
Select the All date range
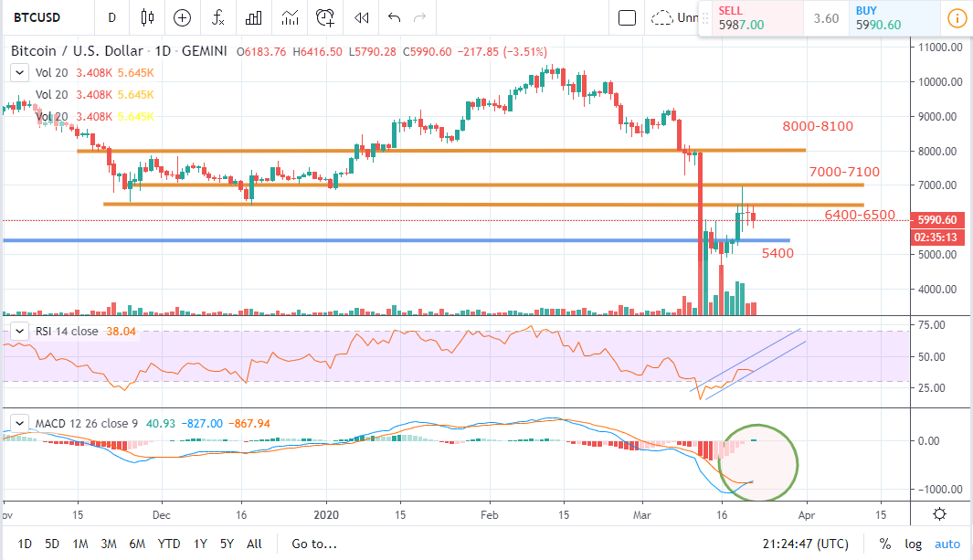point(254,544)
